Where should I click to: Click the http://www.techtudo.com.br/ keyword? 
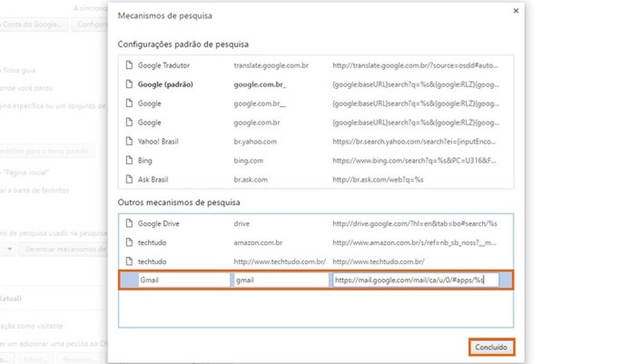(x=280, y=261)
